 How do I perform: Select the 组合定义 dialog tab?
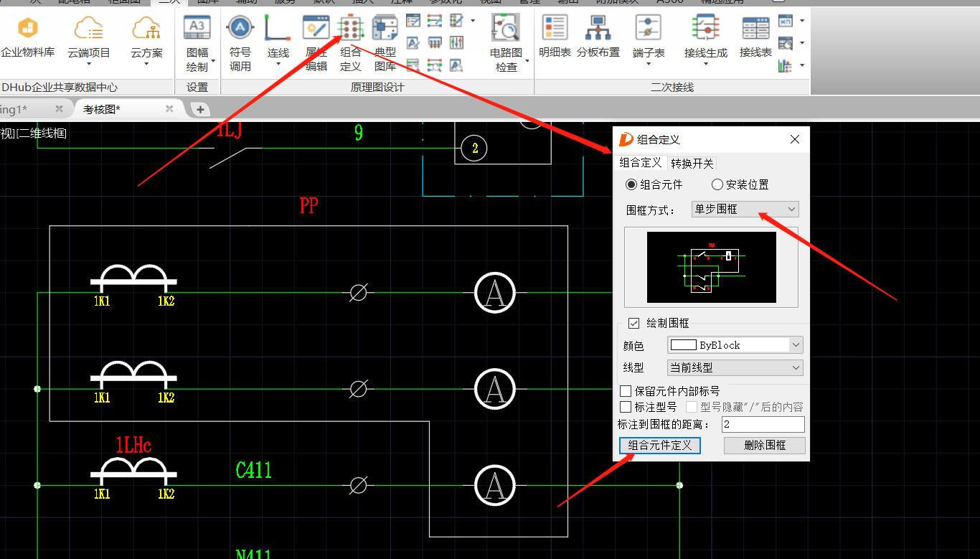641,163
